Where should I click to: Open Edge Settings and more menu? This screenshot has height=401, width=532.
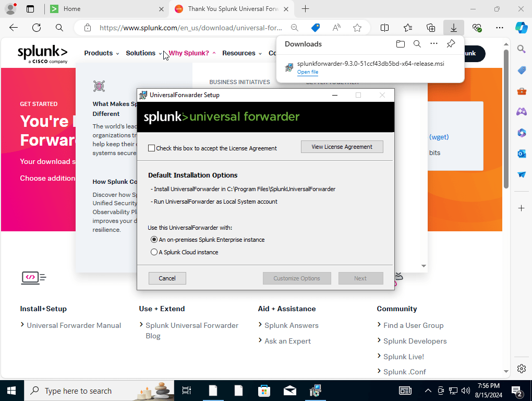500,28
